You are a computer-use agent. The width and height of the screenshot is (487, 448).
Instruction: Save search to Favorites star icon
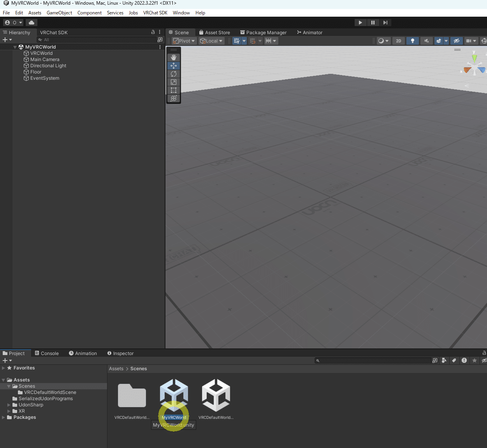pos(474,360)
